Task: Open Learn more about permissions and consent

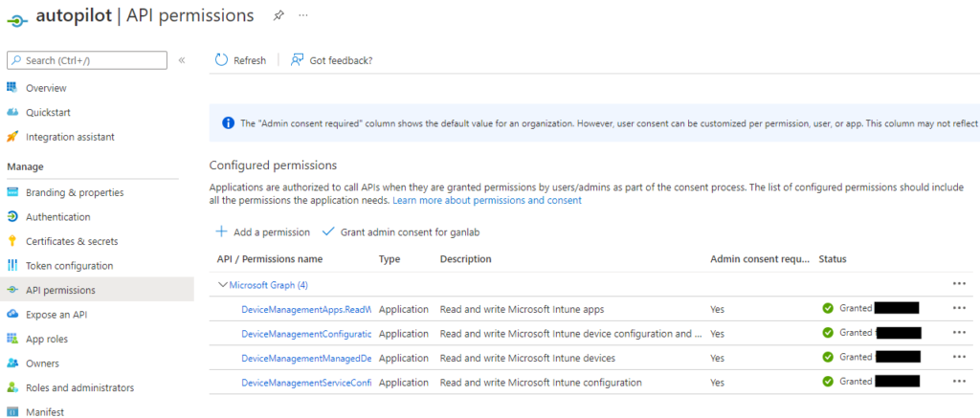Action: point(486,201)
